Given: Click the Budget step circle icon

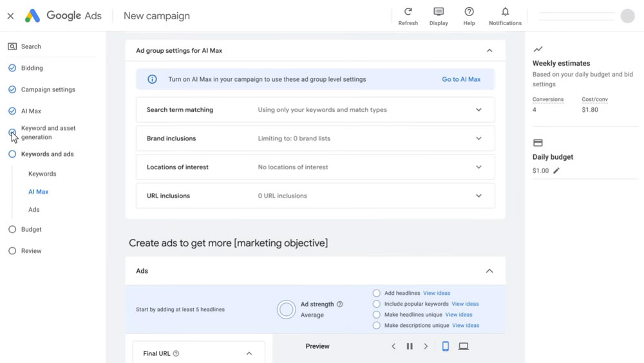Looking at the screenshot, I should coord(12,229).
